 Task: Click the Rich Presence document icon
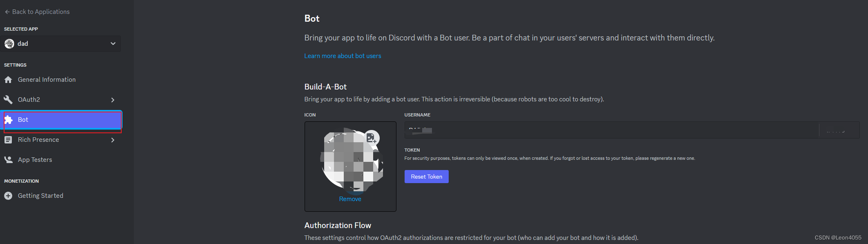(8, 140)
